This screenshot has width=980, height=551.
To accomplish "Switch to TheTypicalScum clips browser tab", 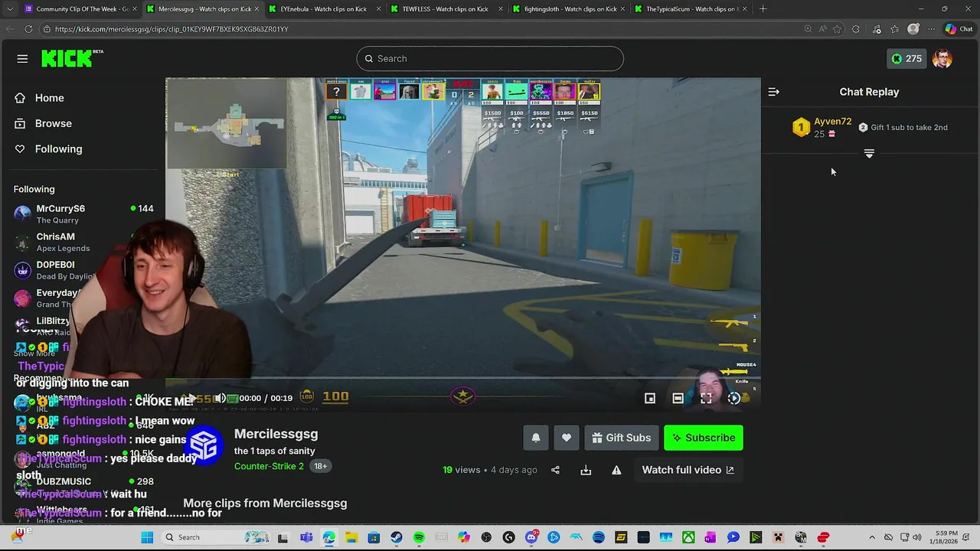I will click(689, 9).
